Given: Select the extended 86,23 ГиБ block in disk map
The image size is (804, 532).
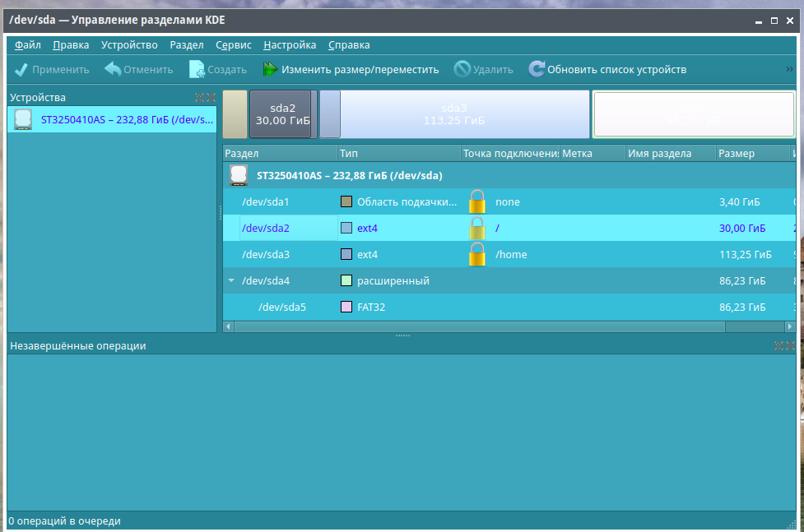Looking at the screenshot, I should pyautogui.click(x=693, y=114).
